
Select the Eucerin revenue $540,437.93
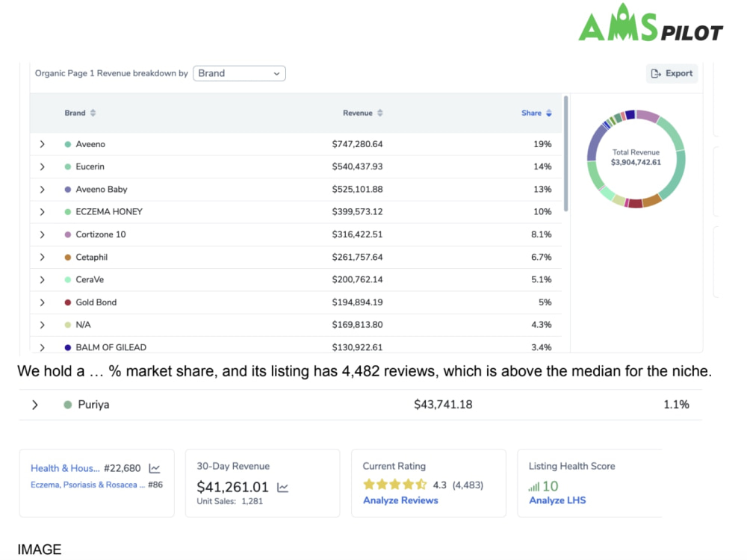pos(357,167)
